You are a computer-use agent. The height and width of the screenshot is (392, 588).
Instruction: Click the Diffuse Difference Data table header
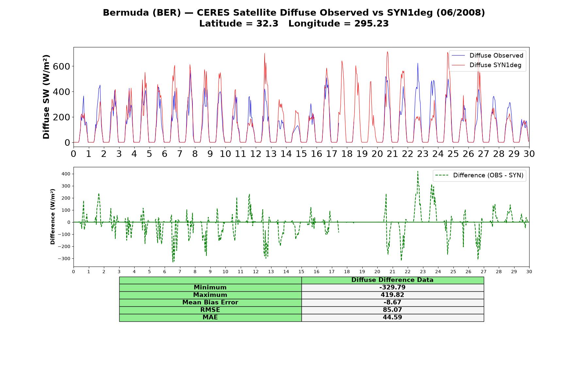392,280
